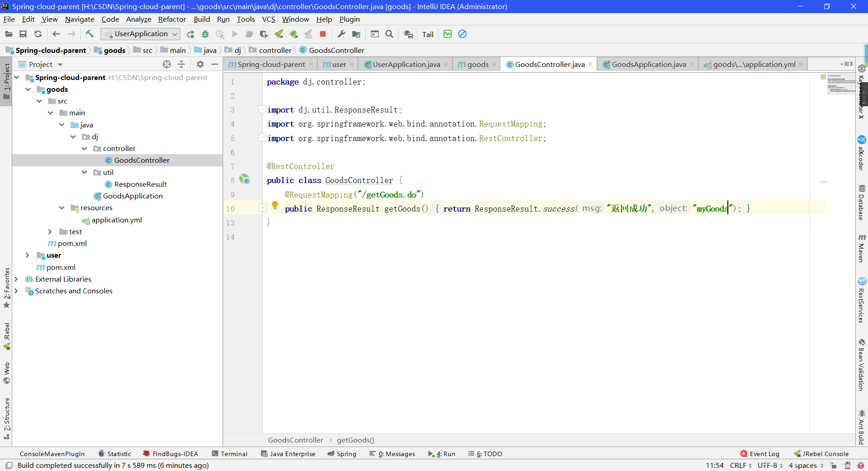Viewport: 868px width, 471px height.
Task: Click the Save All toolbar icon
Action: 23,34
